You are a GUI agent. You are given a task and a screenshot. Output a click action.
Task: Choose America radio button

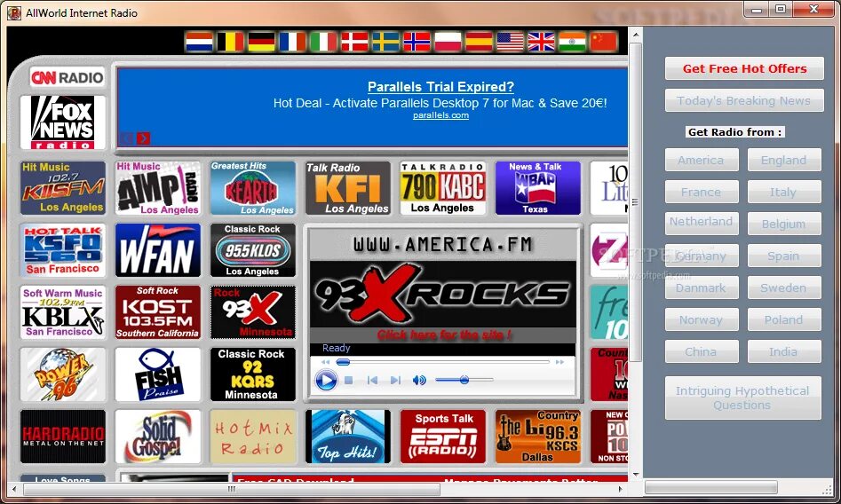click(702, 160)
